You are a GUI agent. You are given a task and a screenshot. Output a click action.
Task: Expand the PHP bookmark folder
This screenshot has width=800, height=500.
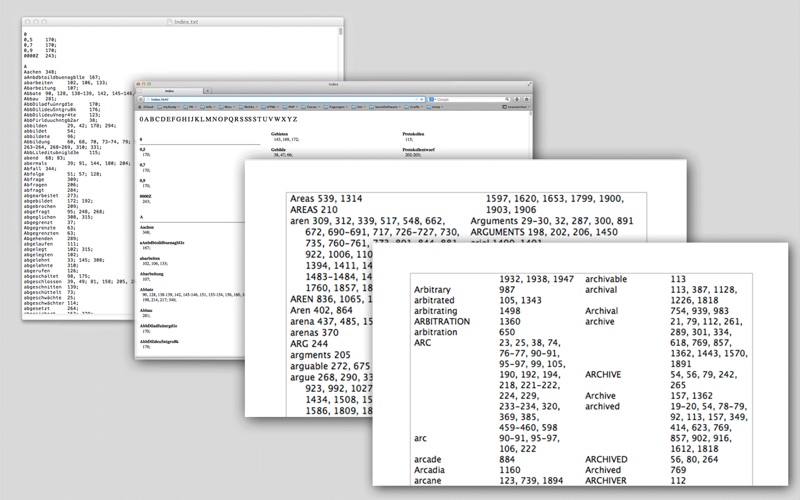coord(291,107)
